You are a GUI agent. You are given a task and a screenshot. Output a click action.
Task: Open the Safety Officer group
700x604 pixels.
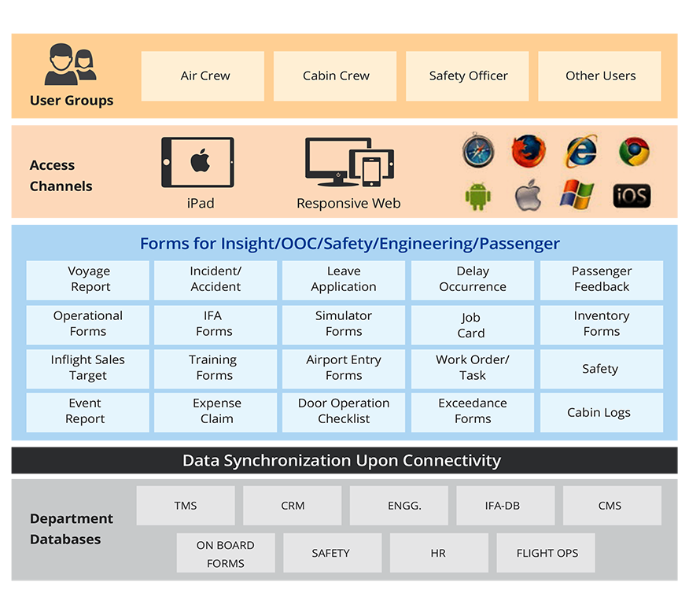[x=466, y=75]
